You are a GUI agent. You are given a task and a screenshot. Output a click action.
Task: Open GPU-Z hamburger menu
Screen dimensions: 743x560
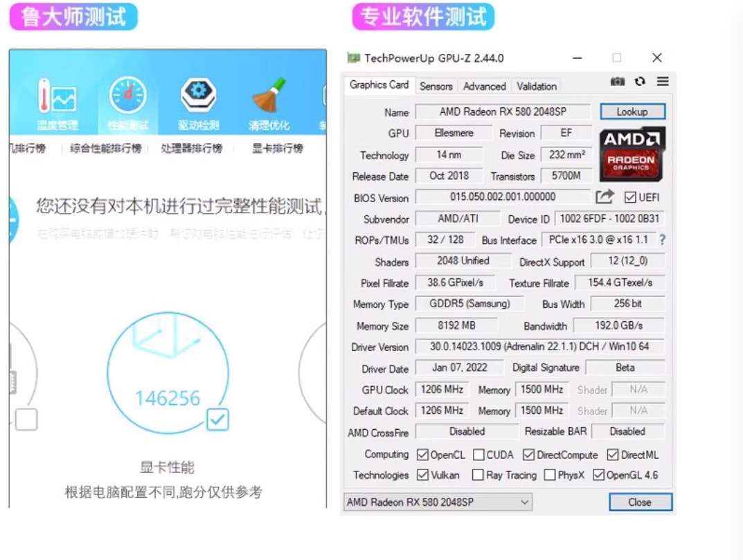point(663,82)
